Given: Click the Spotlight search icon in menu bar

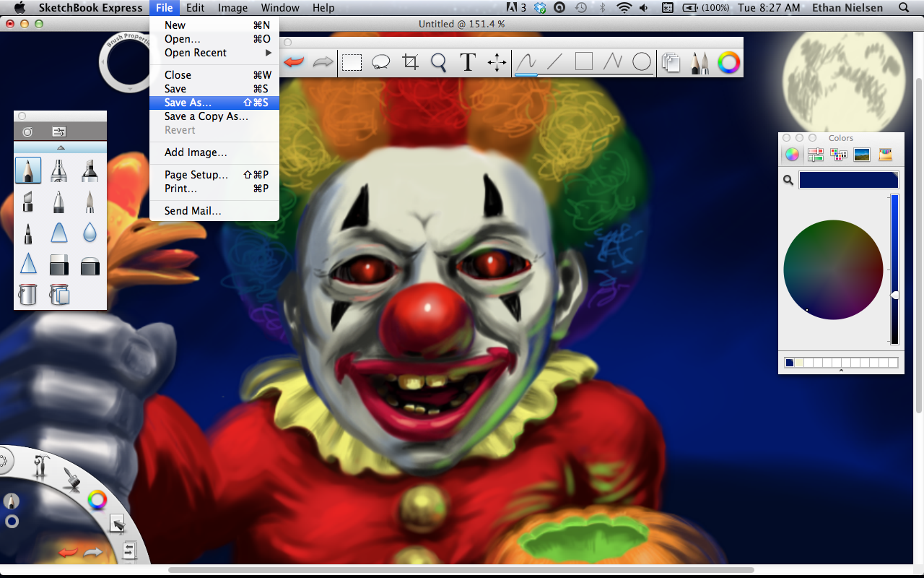Looking at the screenshot, I should tap(904, 8).
